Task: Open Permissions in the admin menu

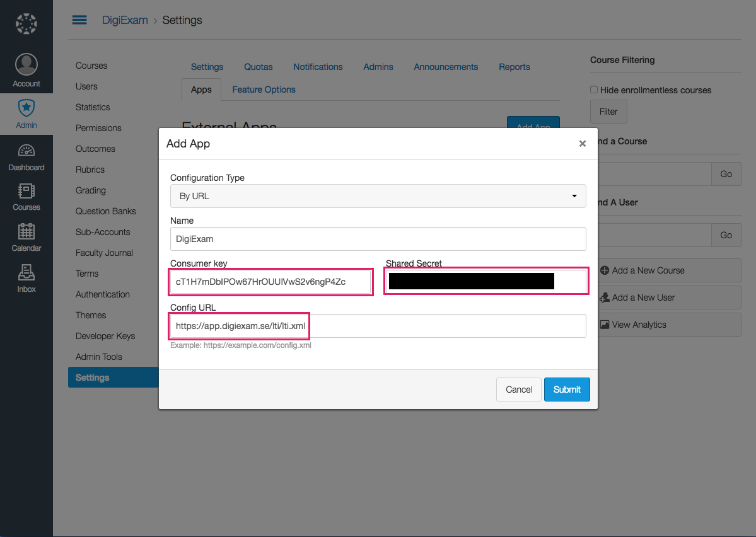Action: tap(98, 128)
